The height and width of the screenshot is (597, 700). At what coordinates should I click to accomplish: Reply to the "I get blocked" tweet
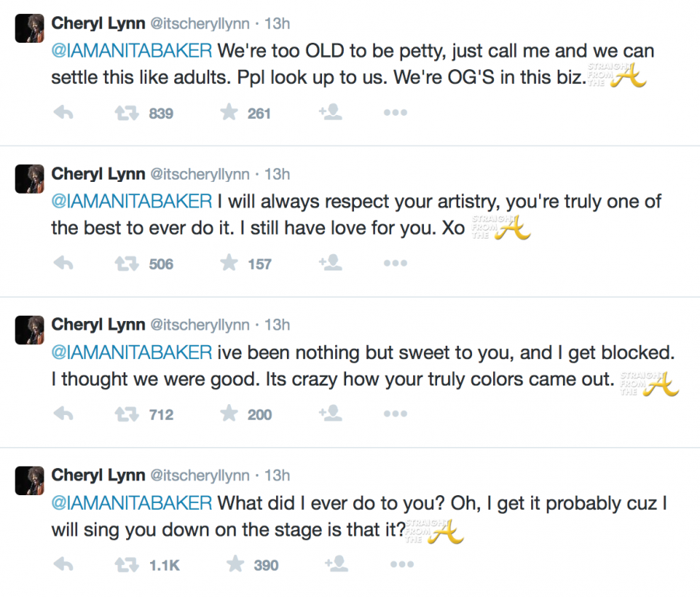63,414
